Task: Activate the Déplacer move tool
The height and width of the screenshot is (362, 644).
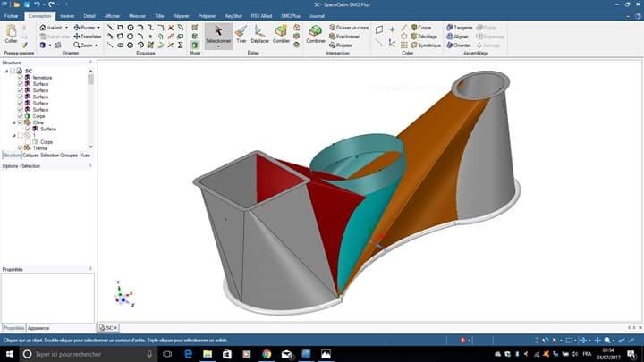Action: coord(259,35)
